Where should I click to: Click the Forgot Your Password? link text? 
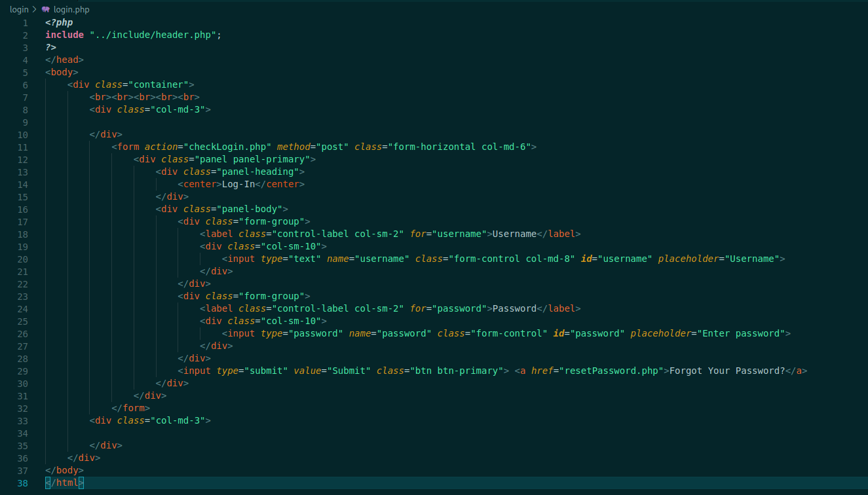(727, 371)
